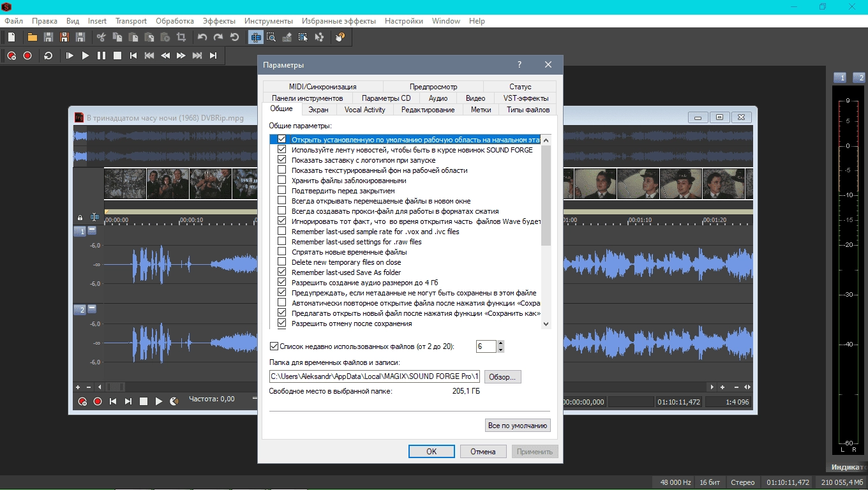Screen dimensions: 868x490
Task: Check 'Delete new temporary files on close'
Action: [x=281, y=262]
